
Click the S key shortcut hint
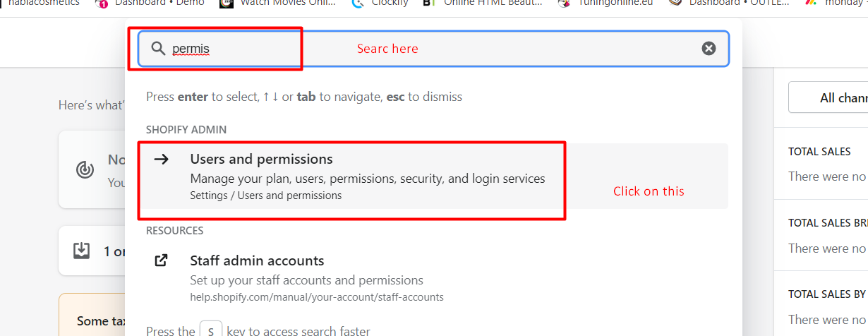[x=211, y=330]
